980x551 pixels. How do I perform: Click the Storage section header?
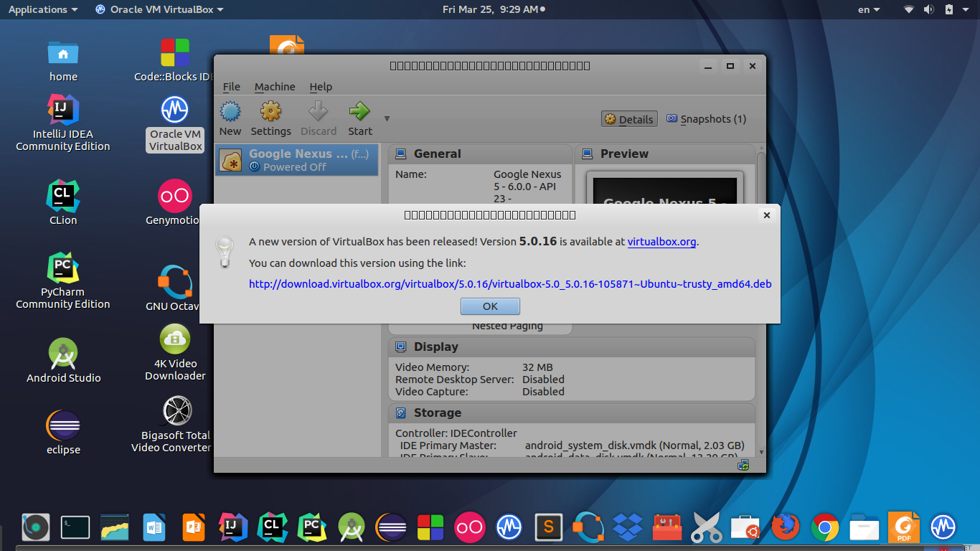[x=572, y=413]
